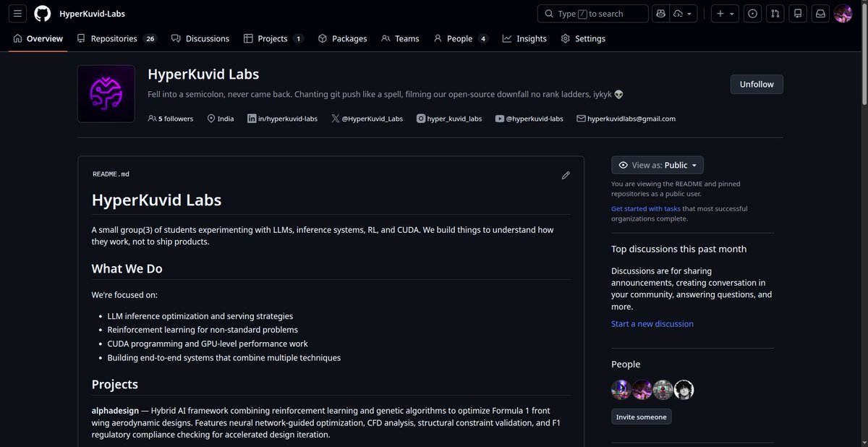Screen dimensions: 868x447
Task: Open the People tab
Action: click(x=461, y=38)
